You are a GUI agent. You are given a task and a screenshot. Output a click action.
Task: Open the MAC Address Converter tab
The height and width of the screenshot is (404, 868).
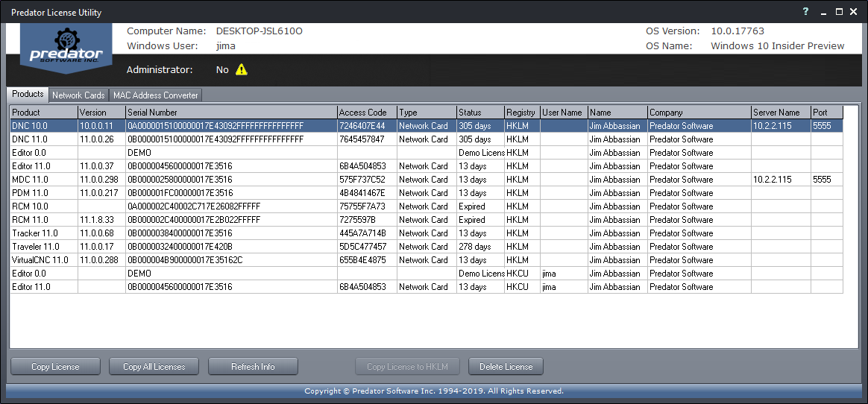(155, 95)
